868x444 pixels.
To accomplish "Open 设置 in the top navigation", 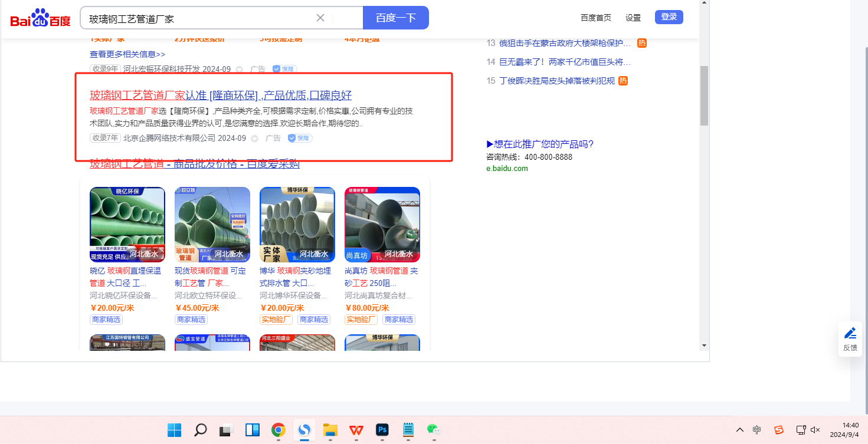I will click(x=633, y=18).
